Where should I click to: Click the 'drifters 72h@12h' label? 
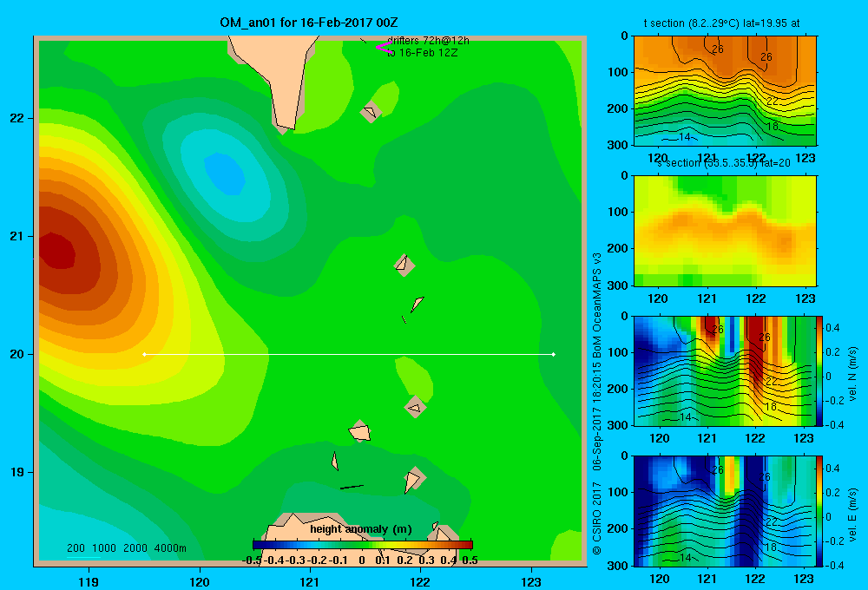(x=428, y=41)
